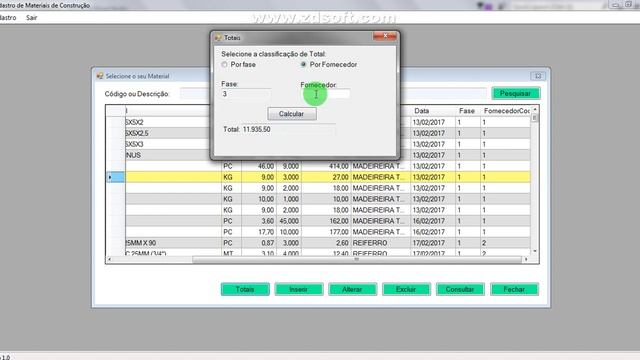The height and width of the screenshot is (360, 640).
Task: Click the Totais button at the bottom
Action: [x=245, y=289]
